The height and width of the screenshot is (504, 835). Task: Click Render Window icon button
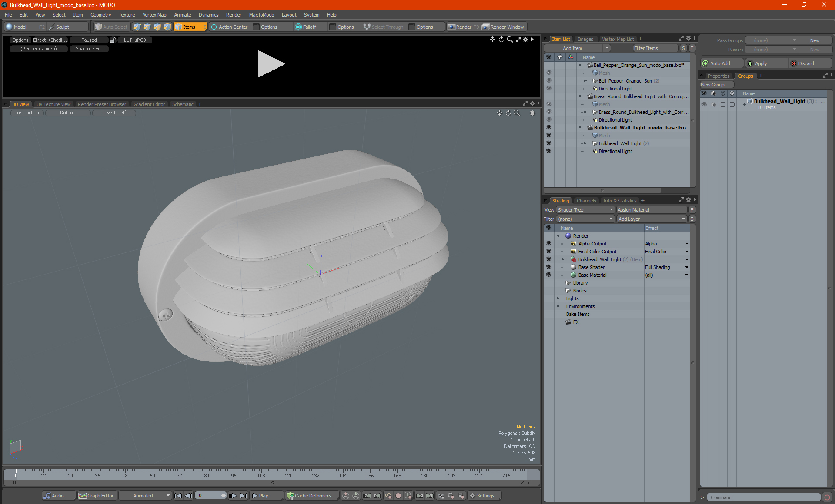504,27
